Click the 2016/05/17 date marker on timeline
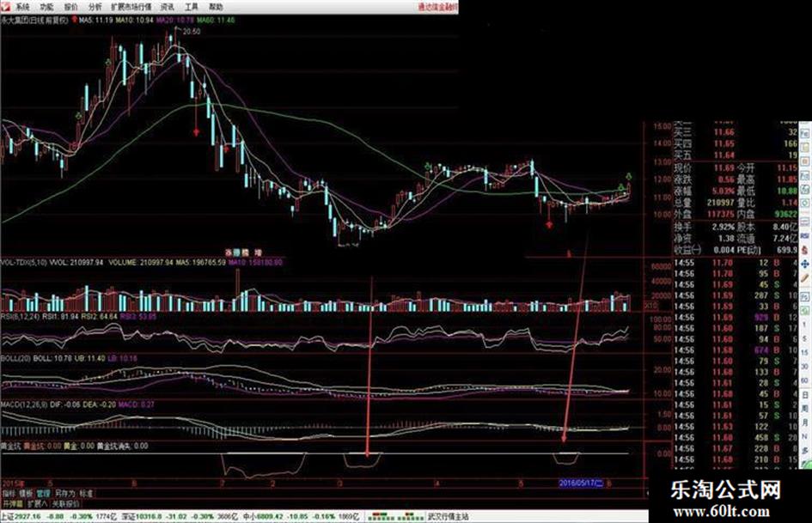The height and width of the screenshot is (523, 812). click(581, 483)
